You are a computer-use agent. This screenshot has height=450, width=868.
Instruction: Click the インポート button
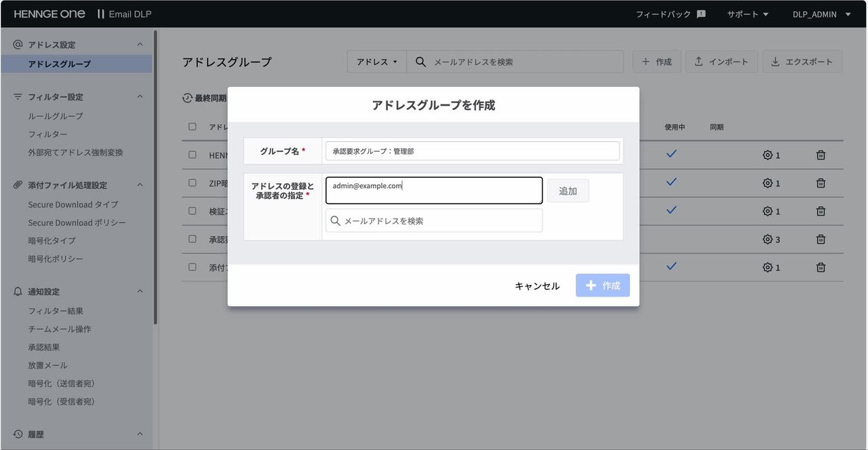tap(722, 62)
